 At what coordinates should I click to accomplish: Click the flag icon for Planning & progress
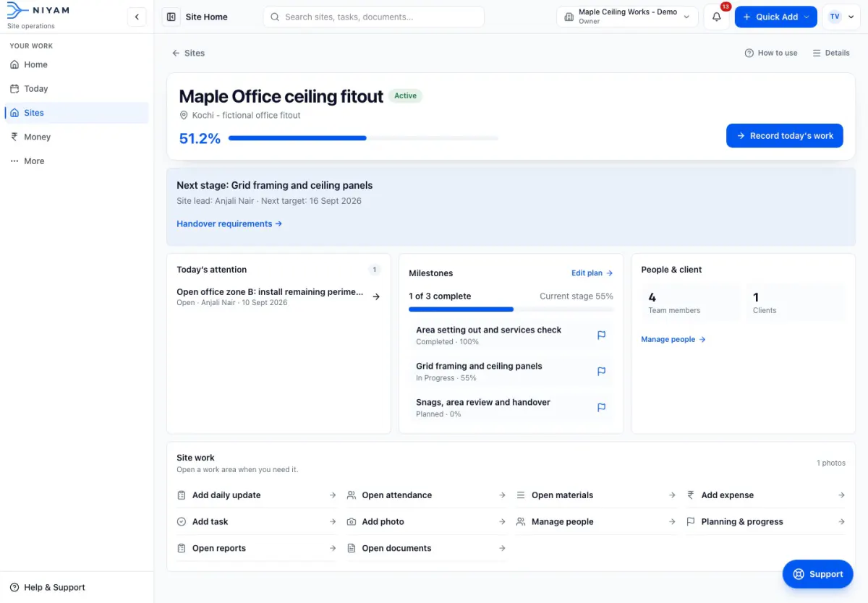click(x=691, y=522)
